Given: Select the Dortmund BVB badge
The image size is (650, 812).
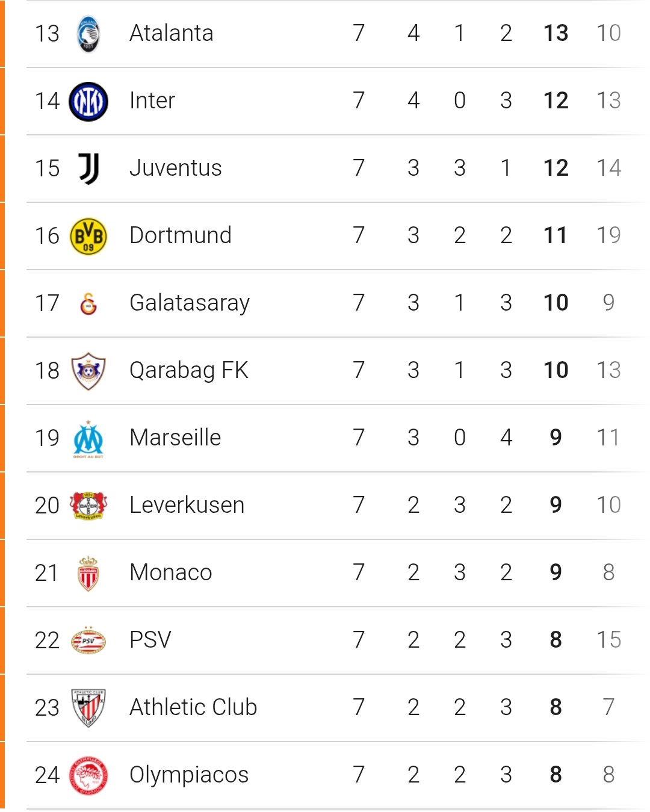Looking at the screenshot, I should (x=88, y=236).
